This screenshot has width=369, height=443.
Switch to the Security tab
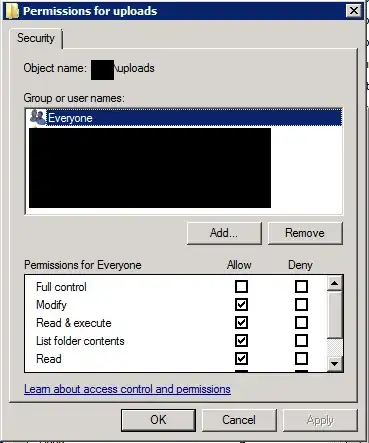[x=36, y=38]
